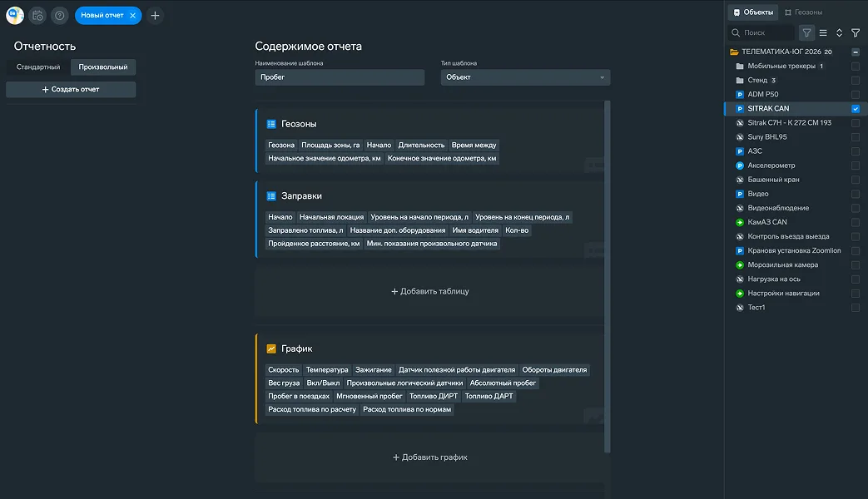The height and width of the screenshot is (499, 868).
Task: Click the АЗС parking icon
Action: (x=740, y=151)
